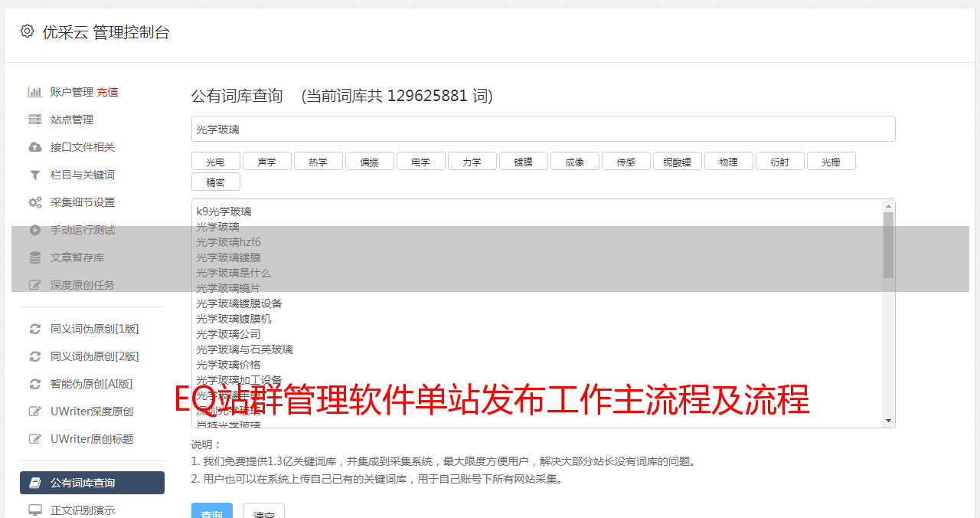
Task: Click the filter icon for 栏目与关键词
Action: click(x=34, y=175)
